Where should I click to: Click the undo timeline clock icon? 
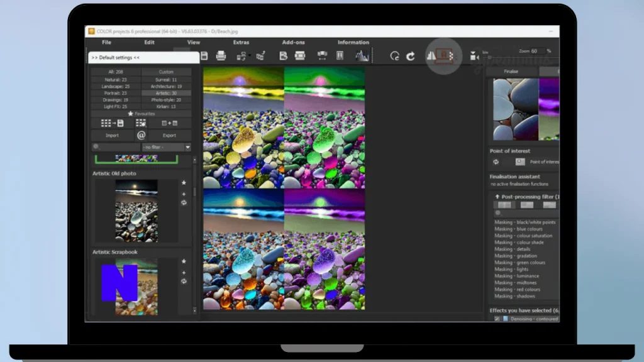point(395,56)
